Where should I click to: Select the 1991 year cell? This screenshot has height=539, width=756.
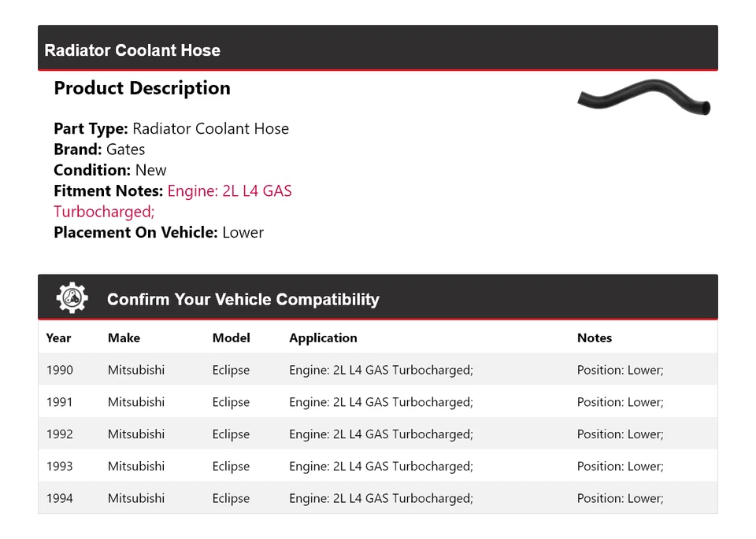click(x=59, y=402)
